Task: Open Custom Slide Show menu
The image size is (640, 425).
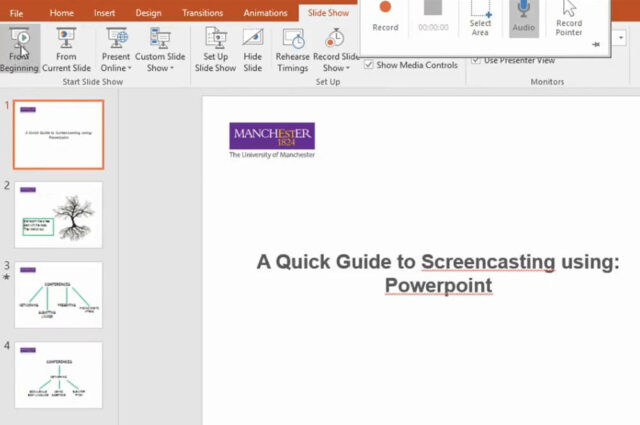Action: pyautogui.click(x=160, y=50)
